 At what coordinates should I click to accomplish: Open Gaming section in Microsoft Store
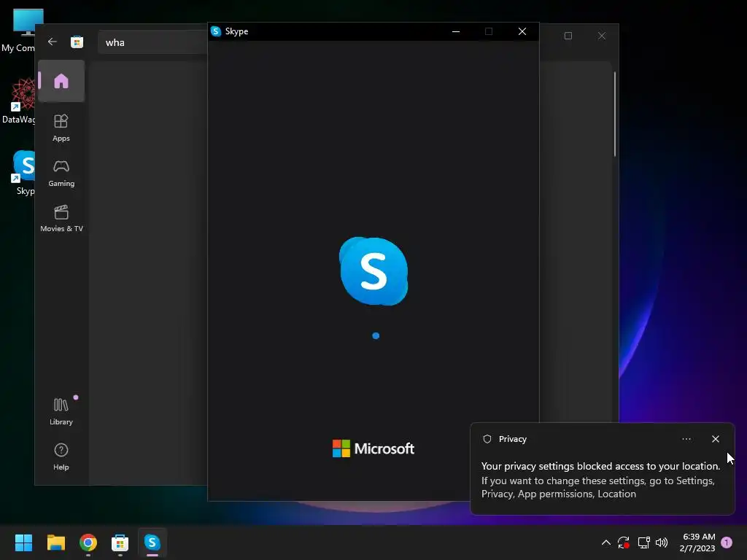coord(61,174)
